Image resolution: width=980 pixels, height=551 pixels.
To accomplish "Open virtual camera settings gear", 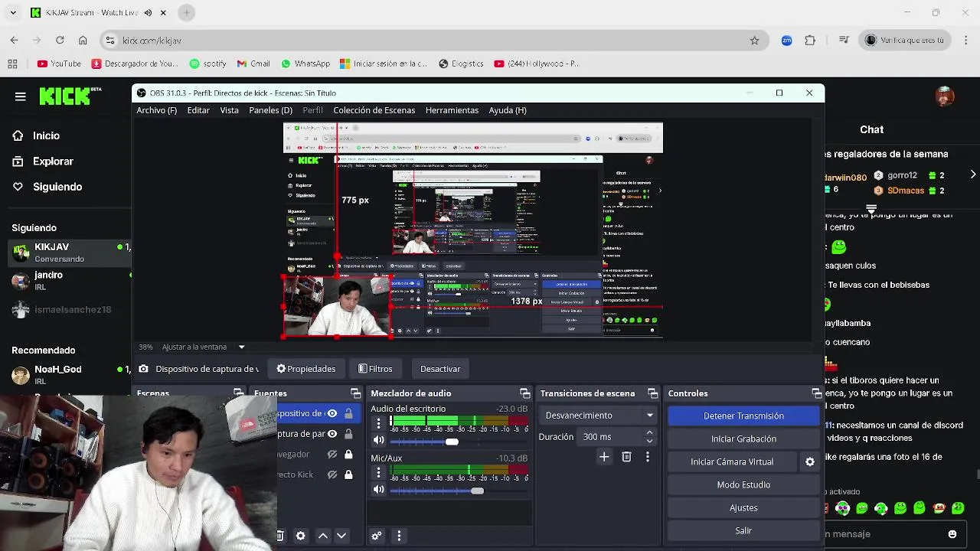I will point(810,461).
